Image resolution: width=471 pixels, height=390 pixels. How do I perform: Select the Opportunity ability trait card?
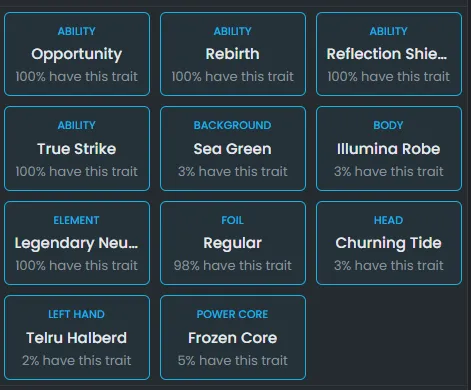click(x=77, y=54)
